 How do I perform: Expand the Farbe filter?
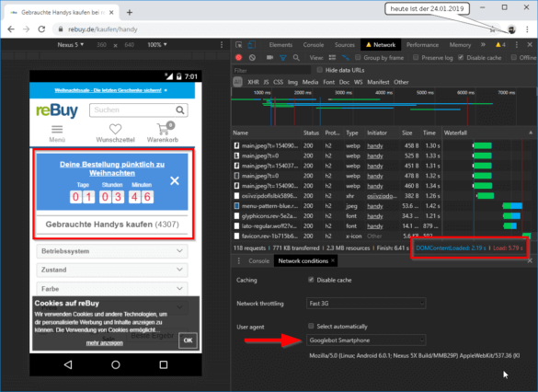[x=112, y=289]
